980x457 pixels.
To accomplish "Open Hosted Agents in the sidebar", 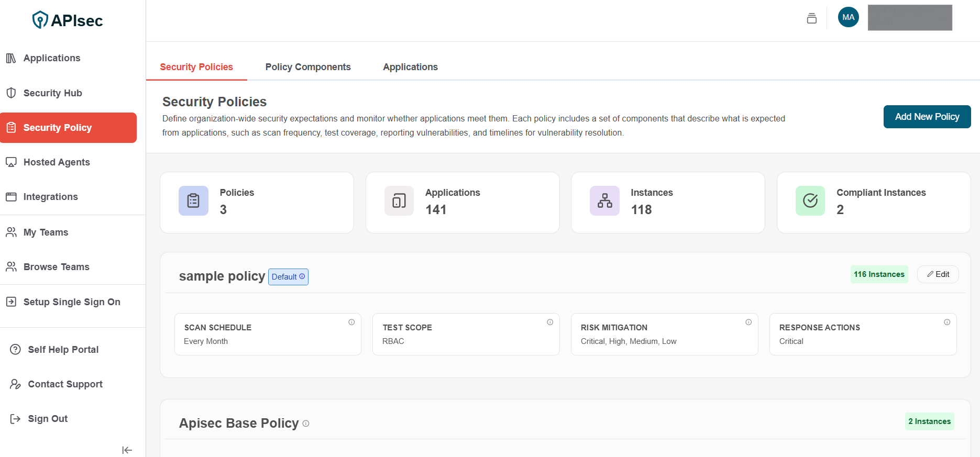I will pyautogui.click(x=57, y=162).
